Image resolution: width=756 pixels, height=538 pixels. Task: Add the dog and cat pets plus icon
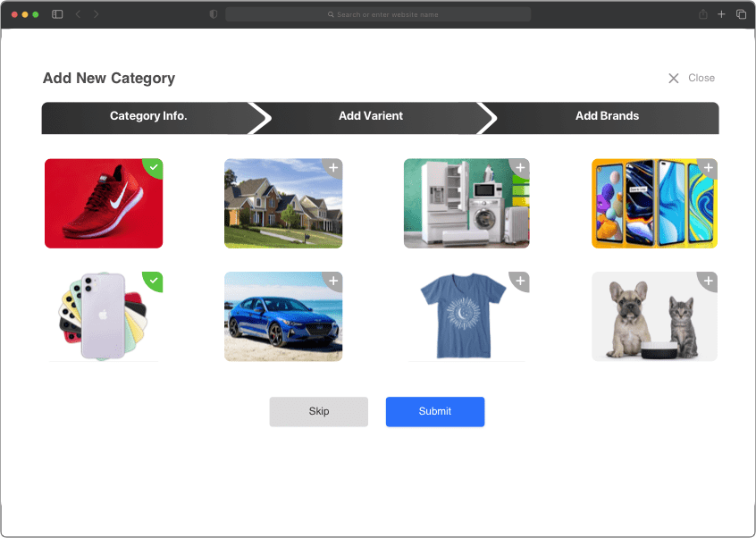tap(709, 281)
